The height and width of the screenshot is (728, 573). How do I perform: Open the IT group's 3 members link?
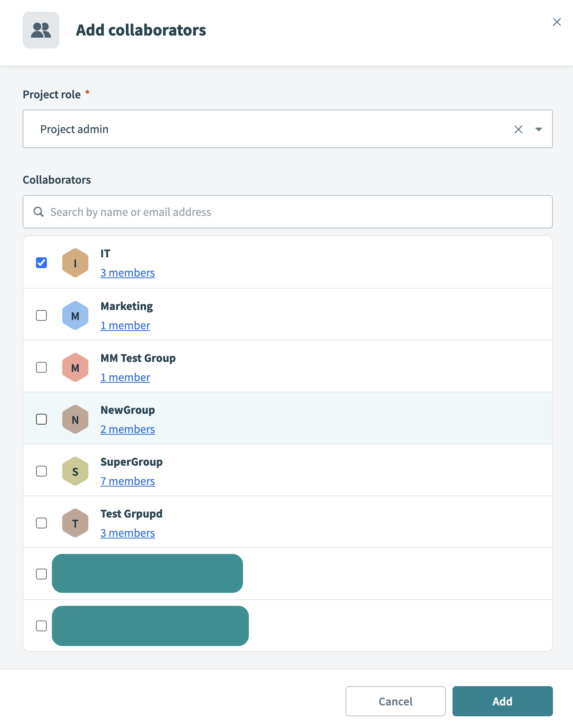(x=128, y=273)
